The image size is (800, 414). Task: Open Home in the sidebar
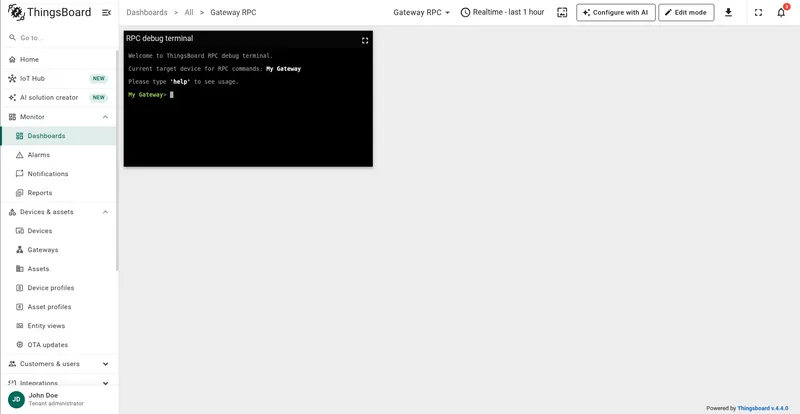pyautogui.click(x=59, y=59)
